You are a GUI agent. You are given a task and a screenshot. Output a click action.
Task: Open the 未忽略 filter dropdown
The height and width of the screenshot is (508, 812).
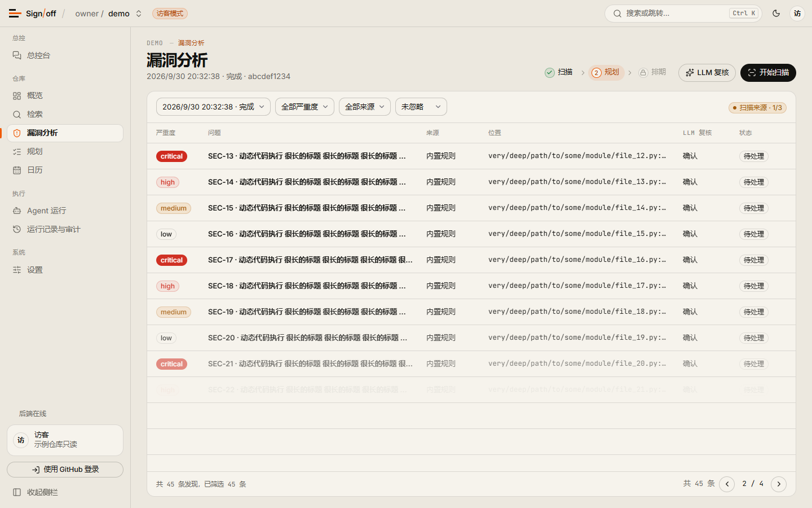421,107
